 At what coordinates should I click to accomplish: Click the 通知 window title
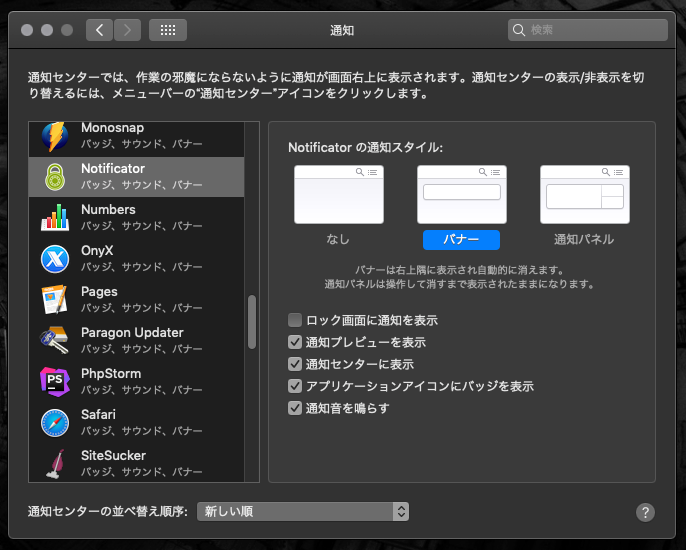click(x=342, y=30)
